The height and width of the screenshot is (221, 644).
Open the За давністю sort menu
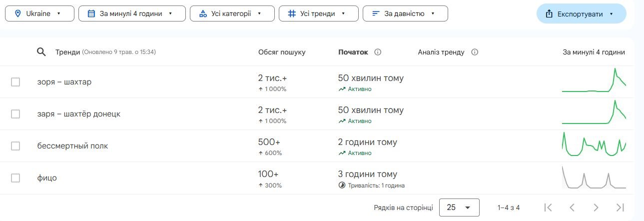(x=405, y=13)
